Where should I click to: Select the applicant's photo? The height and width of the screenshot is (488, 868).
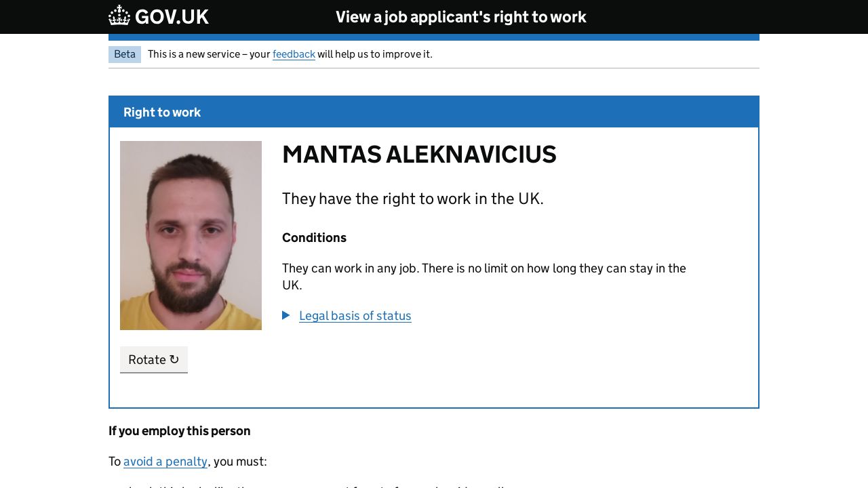pos(191,235)
